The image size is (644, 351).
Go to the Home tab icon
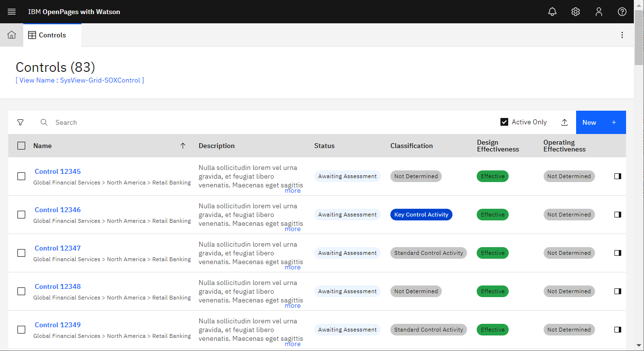pyautogui.click(x=12, y=35)
